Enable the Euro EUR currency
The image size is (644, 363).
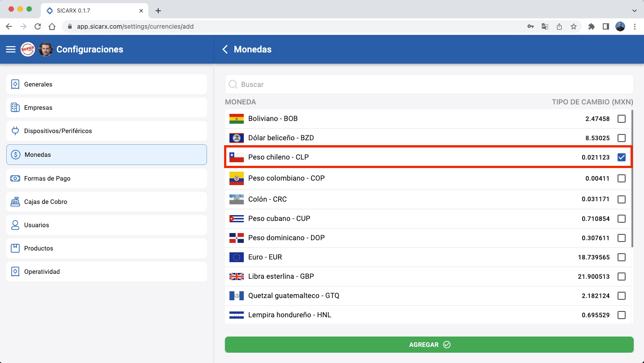[621, 257]
